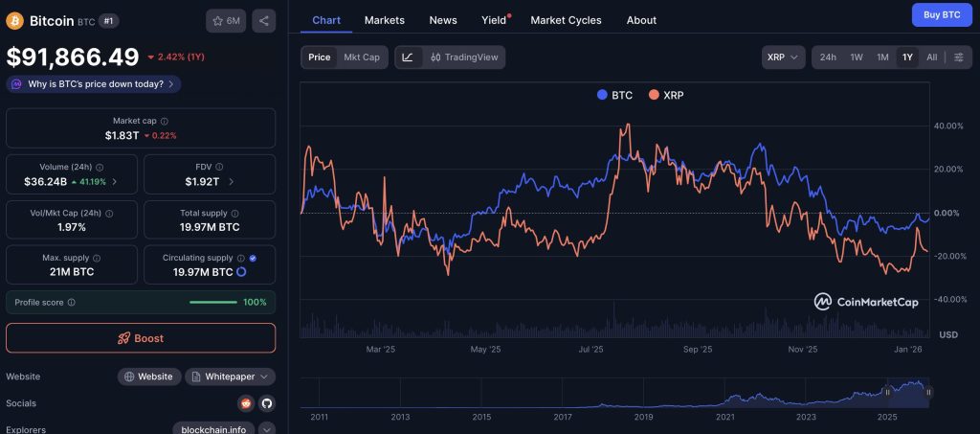The height and width of the screenshot is (434, 980).
Task: Switch chart to Mkt Cap view
Action: 362,57
